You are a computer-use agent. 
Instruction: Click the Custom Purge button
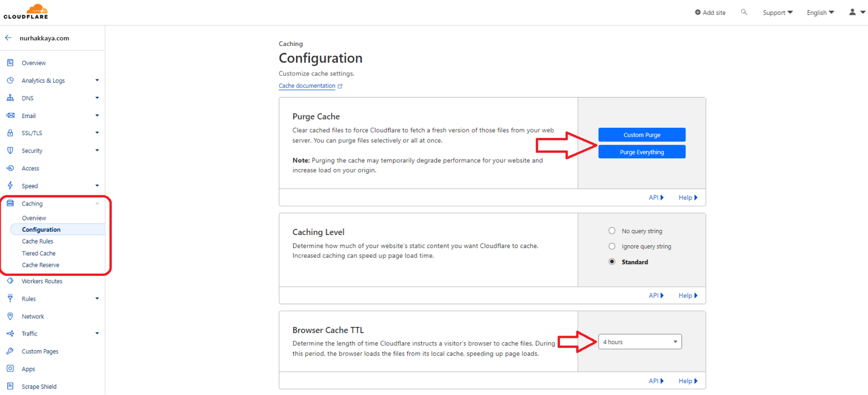coord(642,135)
